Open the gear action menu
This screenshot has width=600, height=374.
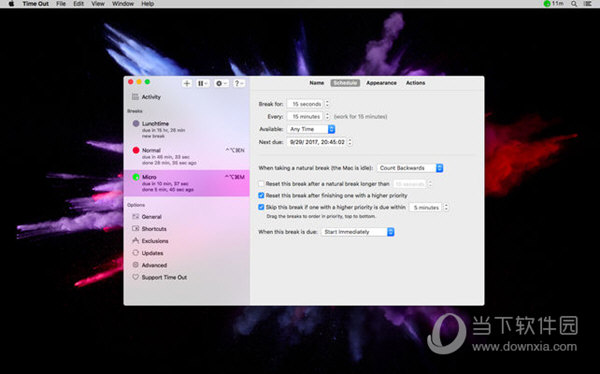pyautogui.click(x=221, y=83)
